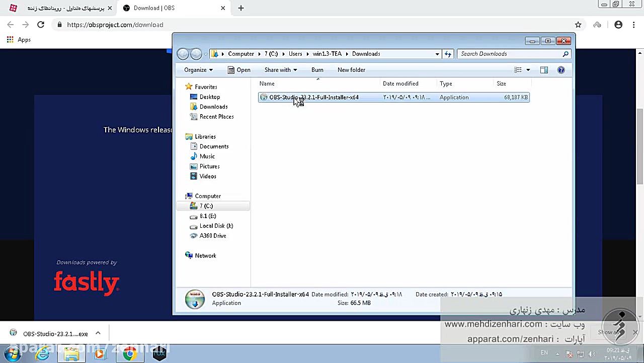Click the Open button in the Explorer toolbar

[x=239, y=70]
